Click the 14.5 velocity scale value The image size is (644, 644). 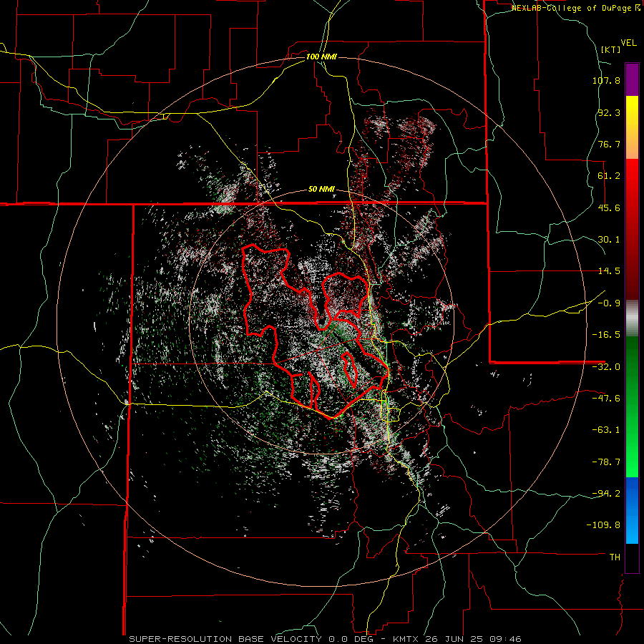[609, 271]
